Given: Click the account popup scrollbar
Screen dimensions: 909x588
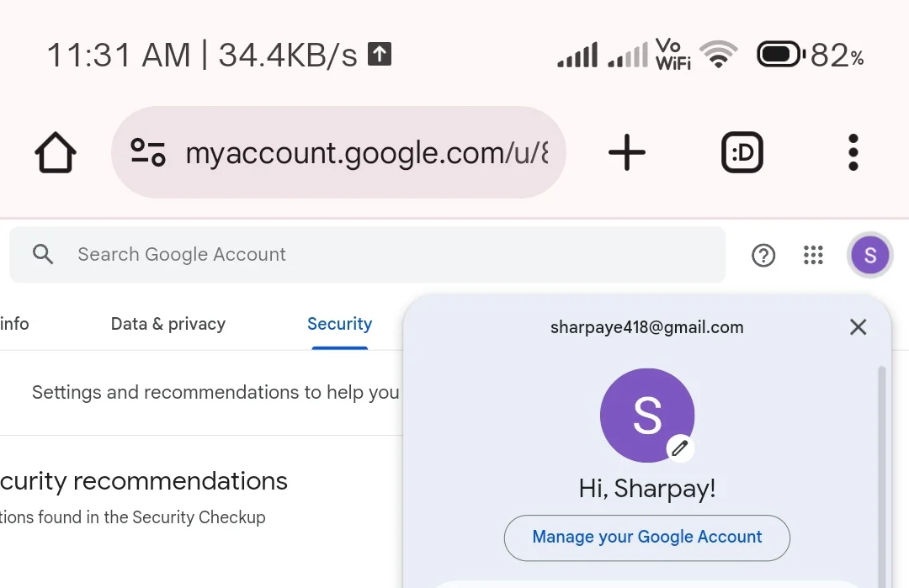Looking at the screenshot, I should tap(882, 475).
